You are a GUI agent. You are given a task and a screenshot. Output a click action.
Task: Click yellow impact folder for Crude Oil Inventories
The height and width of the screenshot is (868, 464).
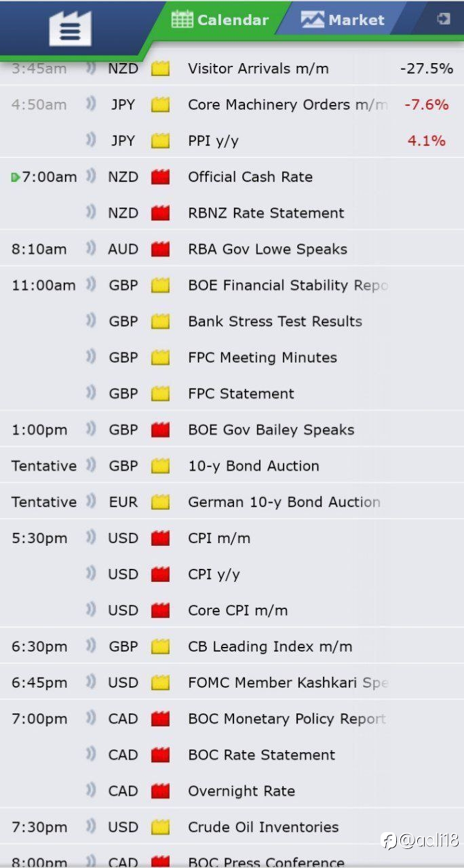pos(160,827)
